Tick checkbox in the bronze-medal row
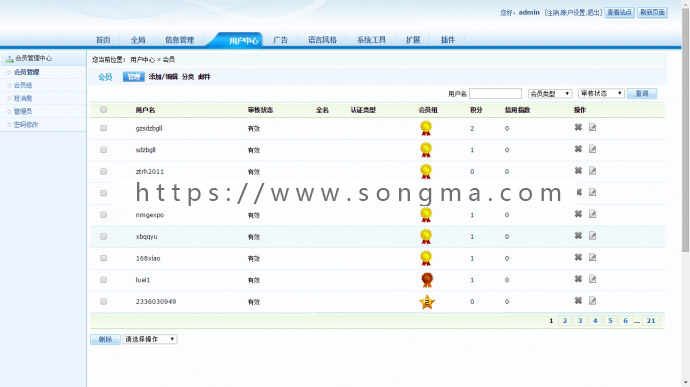 pos(103,280)
